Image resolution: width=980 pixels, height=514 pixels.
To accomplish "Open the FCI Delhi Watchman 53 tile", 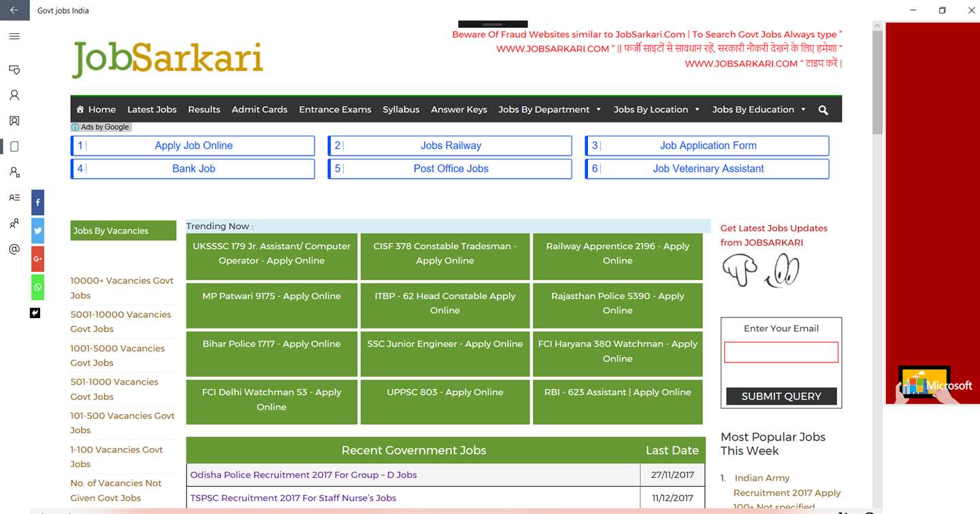I will (x=272, y=402).
